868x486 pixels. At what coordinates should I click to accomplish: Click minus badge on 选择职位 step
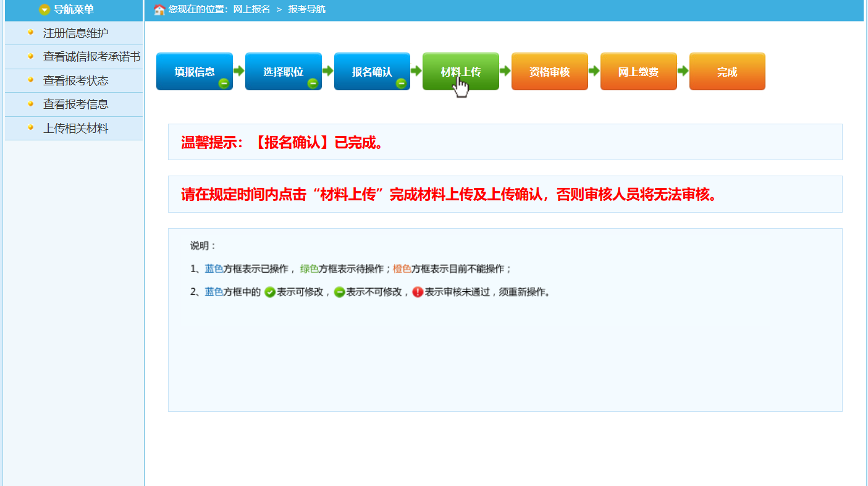pyautogui.click(x=313, y=83)
